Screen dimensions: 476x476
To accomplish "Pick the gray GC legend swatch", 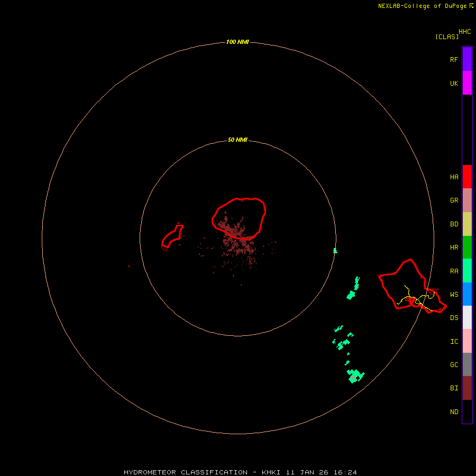I will click(467, 364).
